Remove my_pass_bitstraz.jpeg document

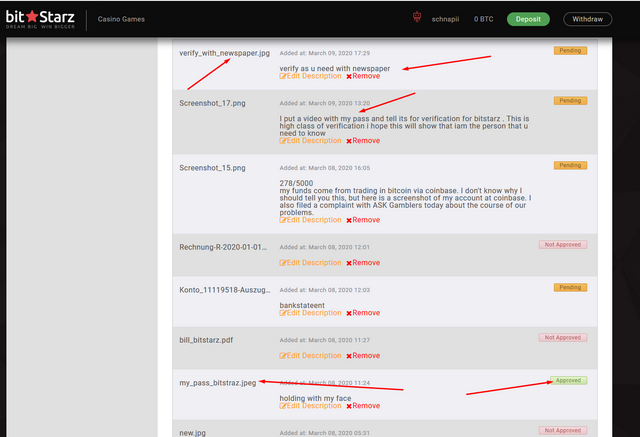point(363,406)
